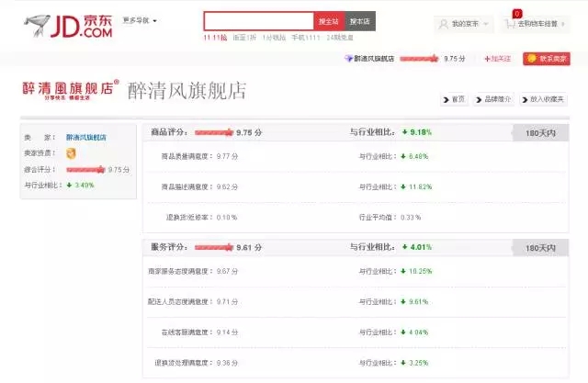Screen dimensions: 588x383
Task: Focus the top search input box
Action: [259, 21]
